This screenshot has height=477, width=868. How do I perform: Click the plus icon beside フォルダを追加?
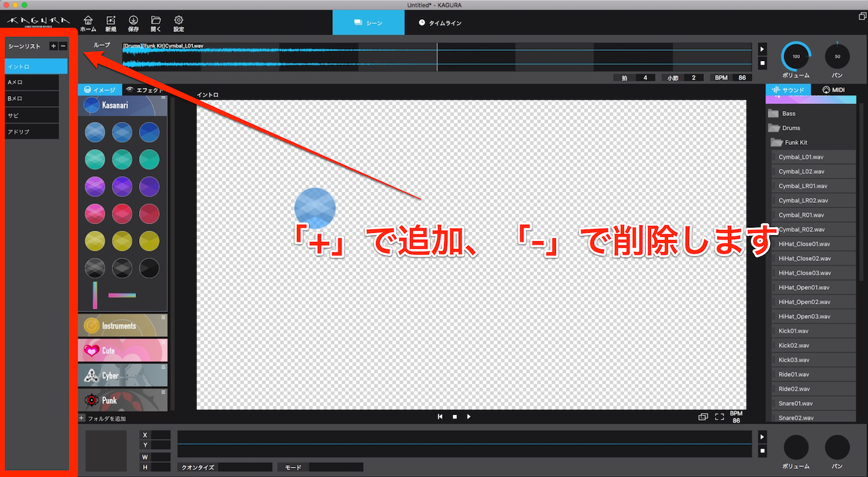tap(82, 418)
